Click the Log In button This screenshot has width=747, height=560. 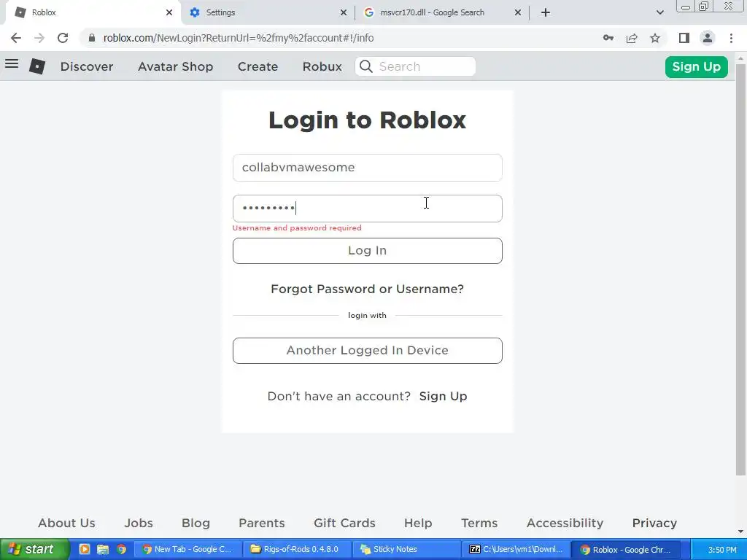[368, 251]
